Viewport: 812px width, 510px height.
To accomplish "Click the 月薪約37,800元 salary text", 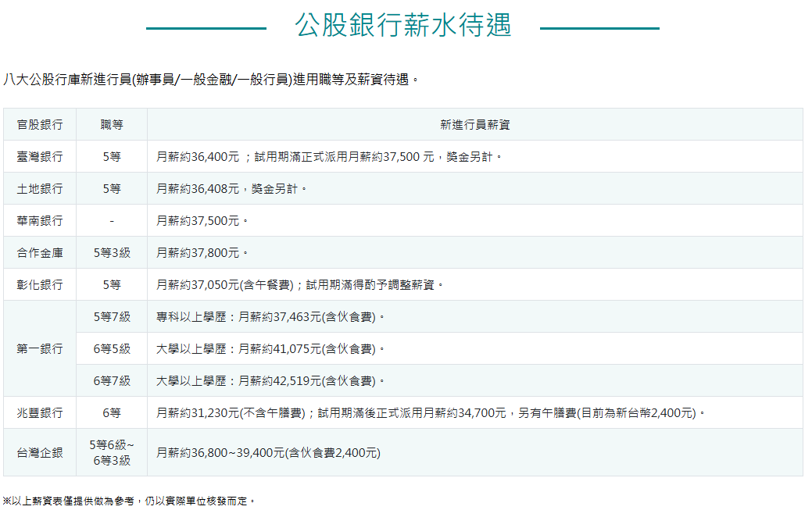I will tap(202, 253).
